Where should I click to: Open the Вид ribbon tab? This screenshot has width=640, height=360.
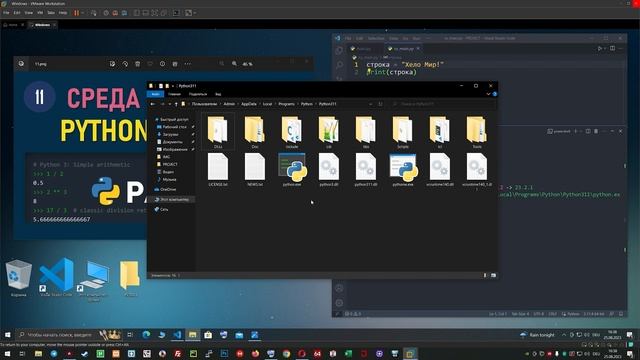tap(218, 94)
